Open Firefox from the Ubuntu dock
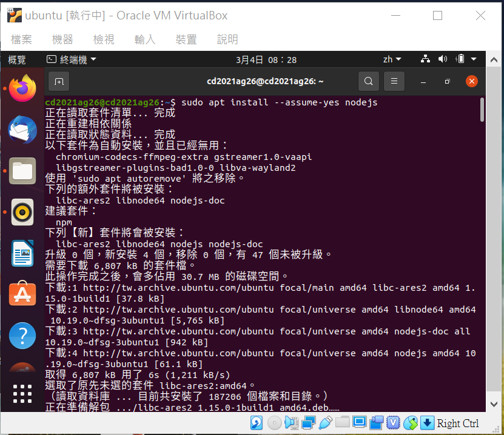Viewport: 504px width, 435px height. click(x=22, y=88)
